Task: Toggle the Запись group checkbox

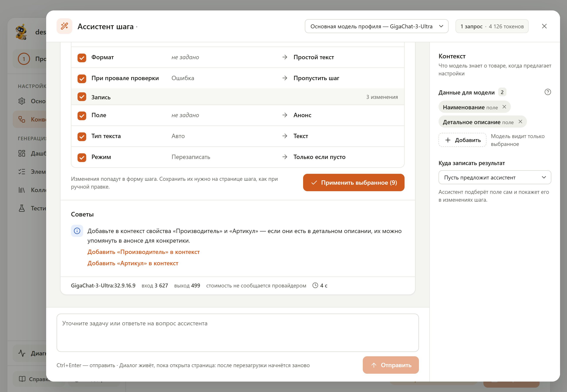Action: tap(82, 97)
